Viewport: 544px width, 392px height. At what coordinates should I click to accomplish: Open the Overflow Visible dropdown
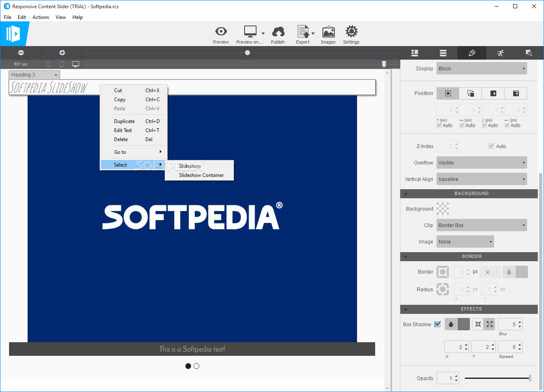point(482,163)
